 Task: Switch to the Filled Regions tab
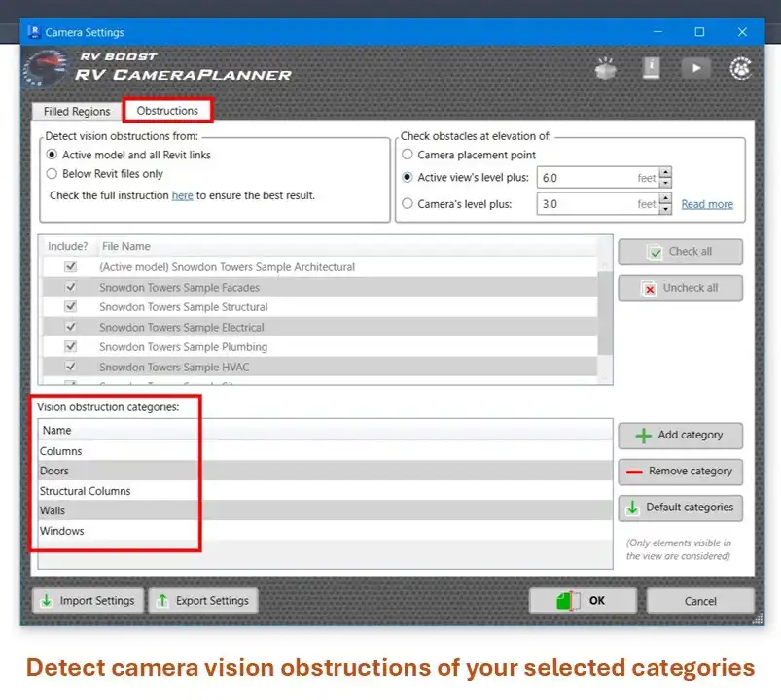point(77,112)
